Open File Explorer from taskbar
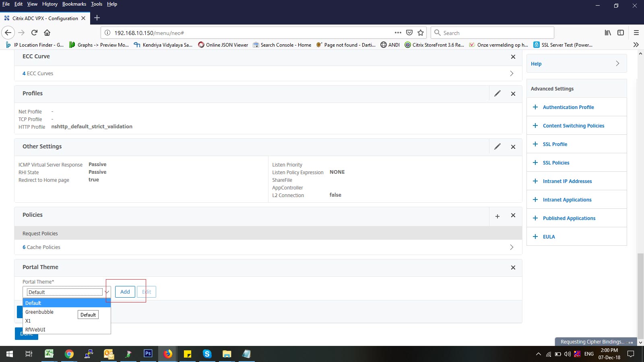Screen dimensions: 644x362 tap(227, 354)
